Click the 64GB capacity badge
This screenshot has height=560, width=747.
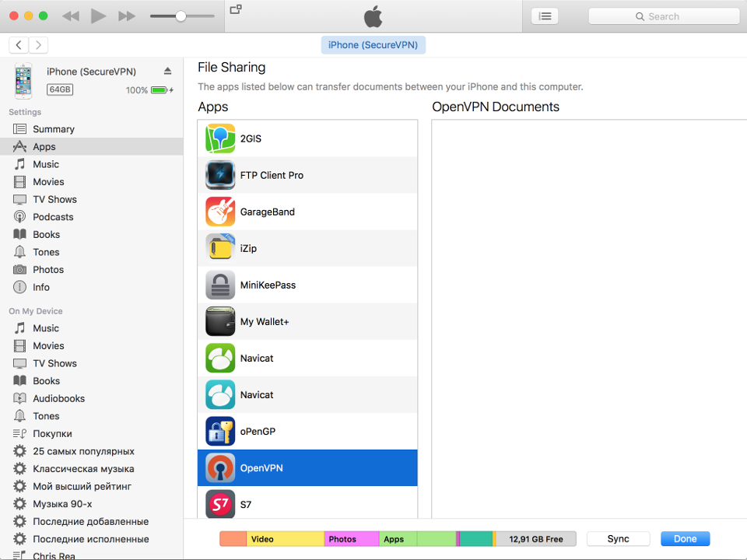tap(60, 89)
